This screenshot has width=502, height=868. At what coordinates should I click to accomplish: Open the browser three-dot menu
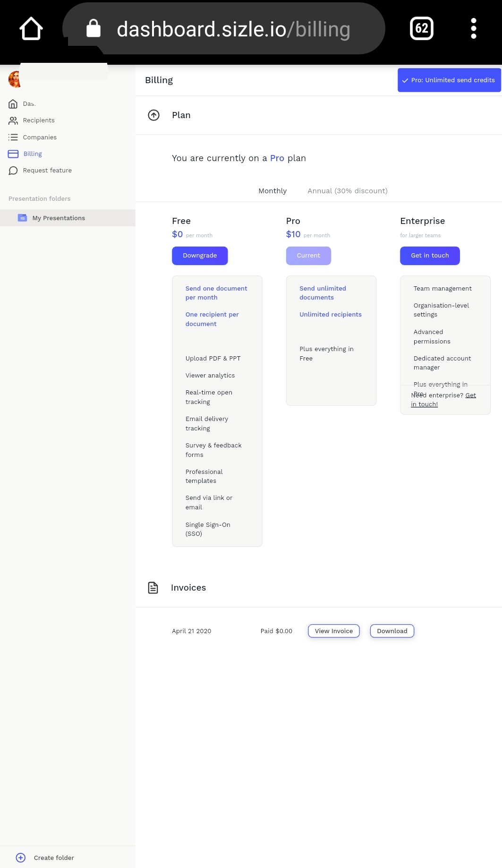(x=473, y=29)
